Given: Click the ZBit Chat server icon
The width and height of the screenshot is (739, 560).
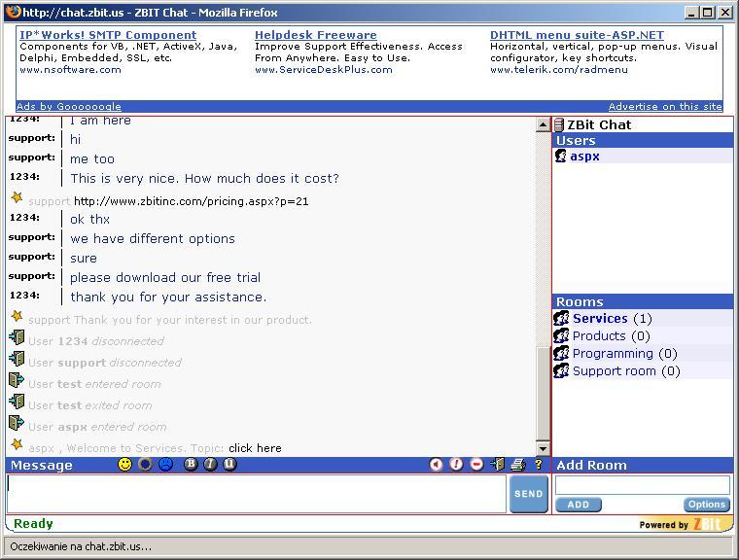Looking at the screenshot, I should 559,124.
